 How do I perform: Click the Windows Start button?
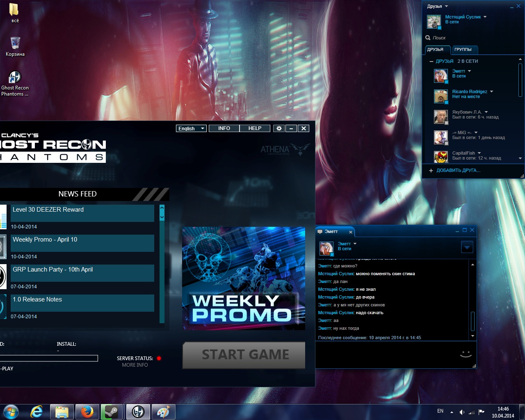11,411
